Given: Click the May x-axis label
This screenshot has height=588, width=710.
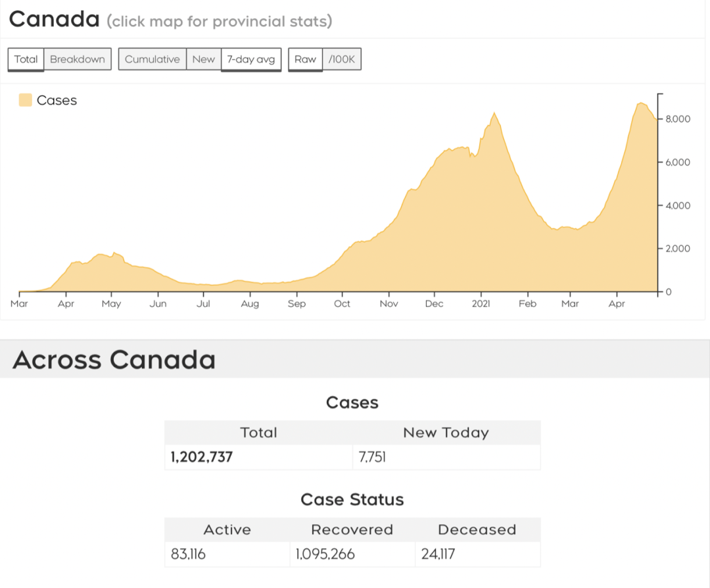Looking at the screenshot, I should point(111,304).
